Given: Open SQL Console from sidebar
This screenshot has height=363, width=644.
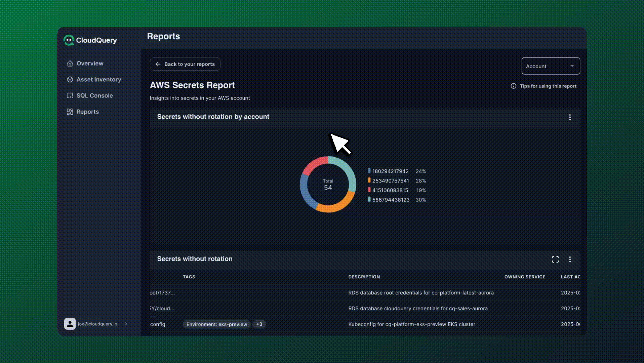Looking at the screenshot, I should [94, 96].
